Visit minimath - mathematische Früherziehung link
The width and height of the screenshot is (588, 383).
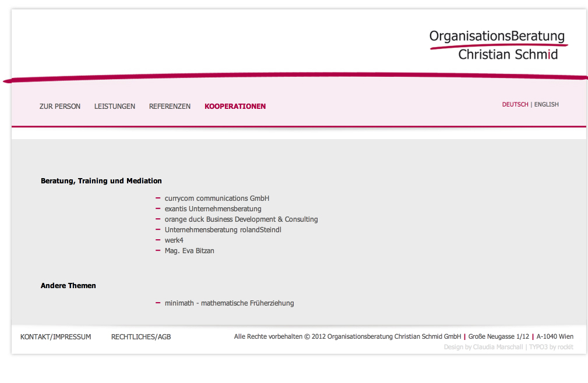229,303
